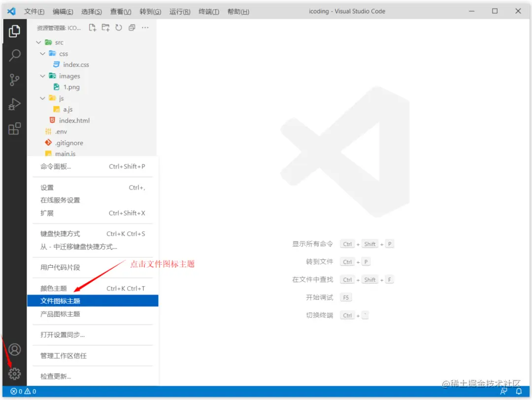Select 文件图标主题 menu entry
Screen dimensions: 532x400
pyautogui.click(x=93, y=301)
